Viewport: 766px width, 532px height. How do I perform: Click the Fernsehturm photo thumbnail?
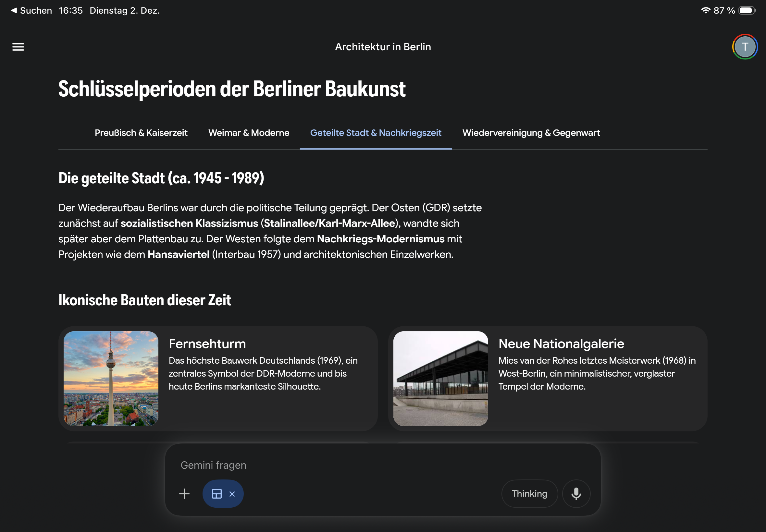(111, 378)
